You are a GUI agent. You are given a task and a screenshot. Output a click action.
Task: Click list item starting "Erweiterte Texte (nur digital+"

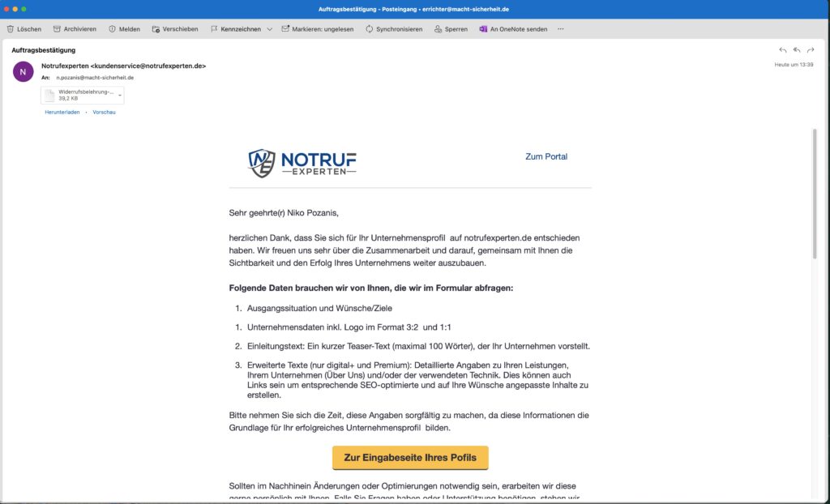coord(418,380)
